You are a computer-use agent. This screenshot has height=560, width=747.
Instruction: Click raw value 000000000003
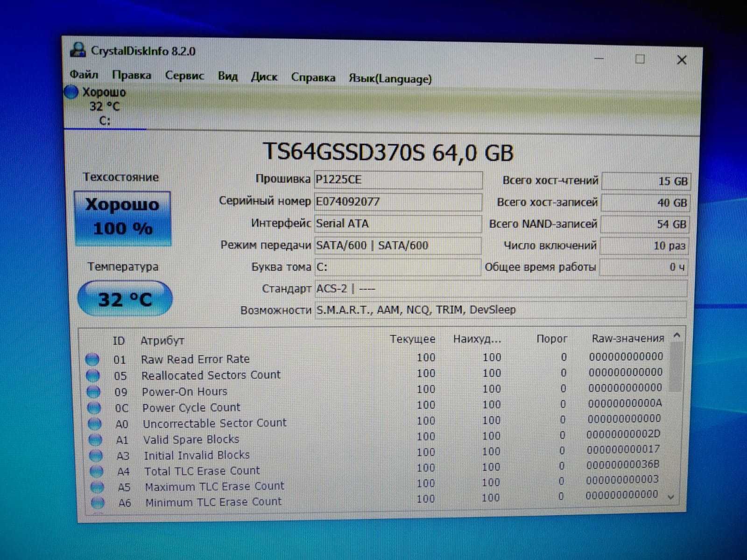pos(622,480)
